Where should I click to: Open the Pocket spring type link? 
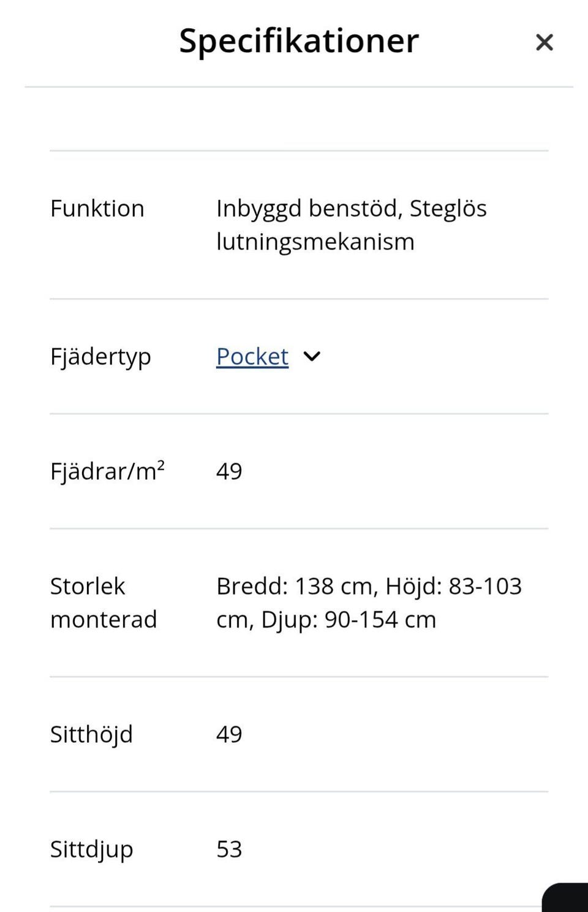[252, 357]
